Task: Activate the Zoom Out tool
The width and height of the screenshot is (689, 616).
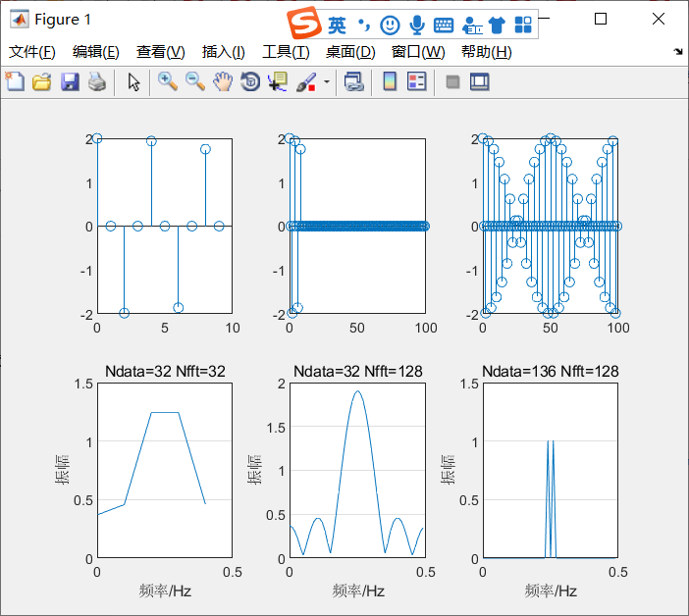Action: click(194, 81)
